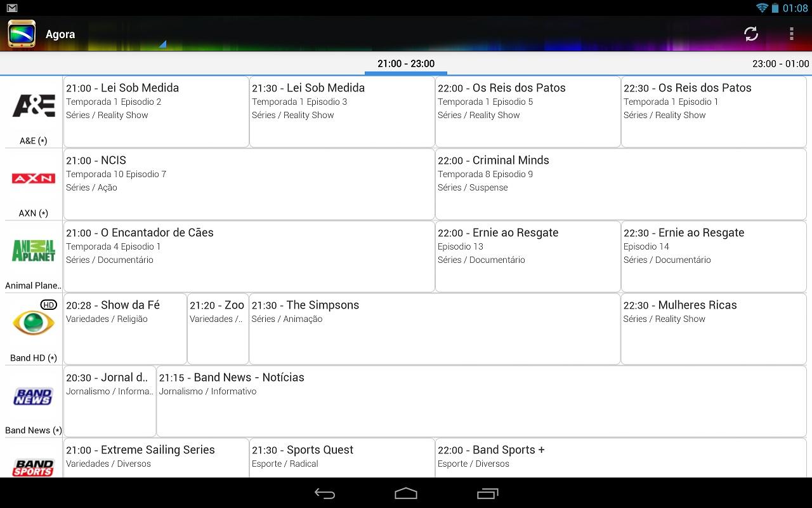
Task: Open the 22:30 Mulheres Ricas program
Action: click(714, 329)
